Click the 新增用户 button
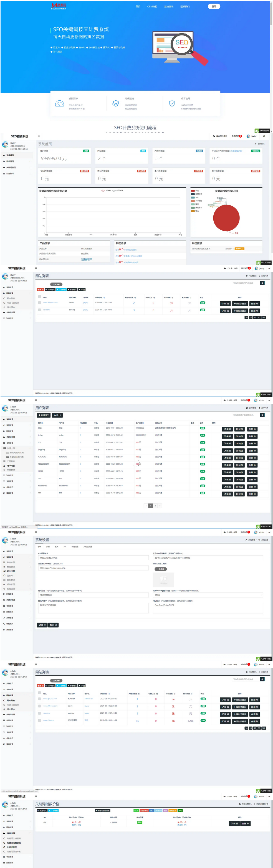 tap(44, 415)
